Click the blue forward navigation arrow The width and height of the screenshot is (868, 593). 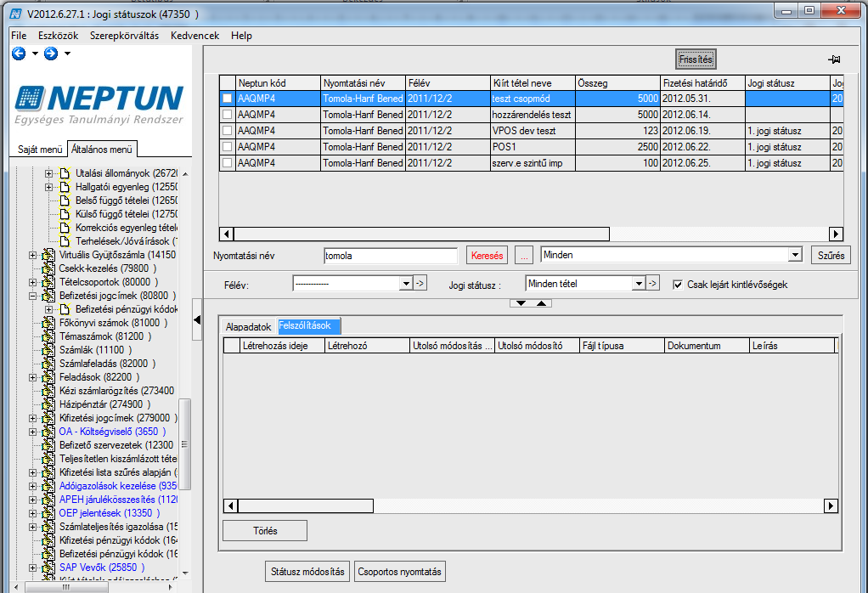(51, 54)
